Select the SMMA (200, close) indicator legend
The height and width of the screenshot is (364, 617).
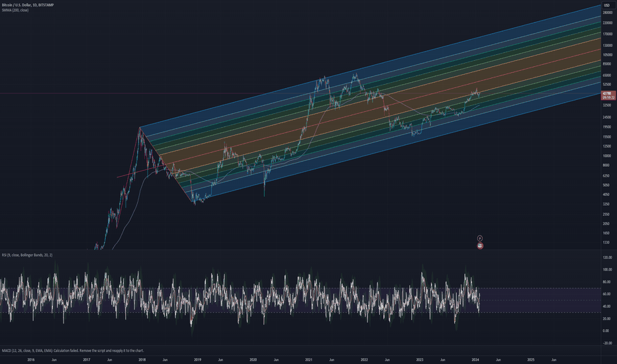(x=15, y=10)
